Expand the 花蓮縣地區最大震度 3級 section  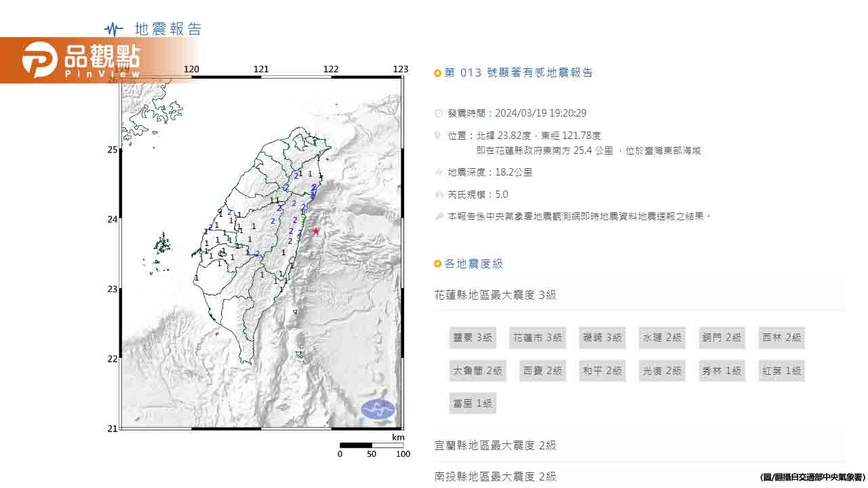[x=495, y=295]
